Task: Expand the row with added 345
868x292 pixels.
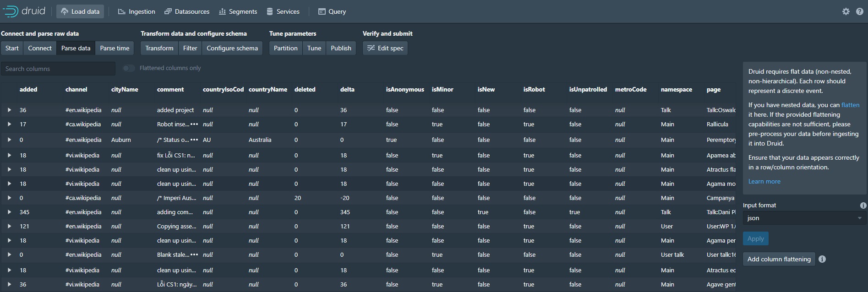Action: pyautogui.click(x=9, y=212)
